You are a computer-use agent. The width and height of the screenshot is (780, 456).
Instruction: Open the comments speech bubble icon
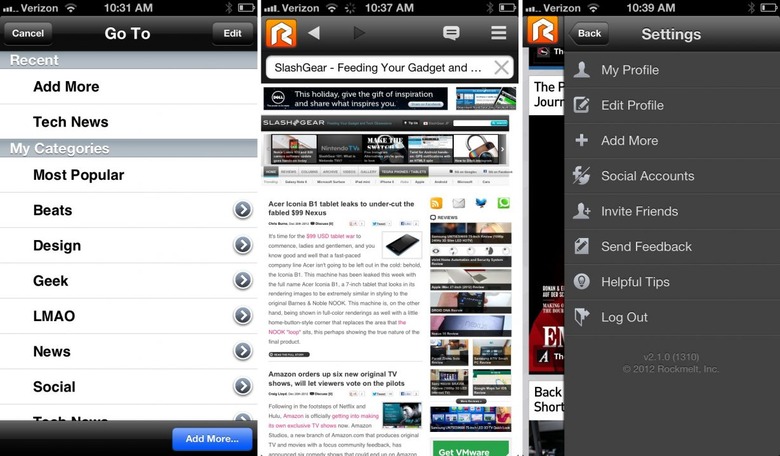pos(451,33)
